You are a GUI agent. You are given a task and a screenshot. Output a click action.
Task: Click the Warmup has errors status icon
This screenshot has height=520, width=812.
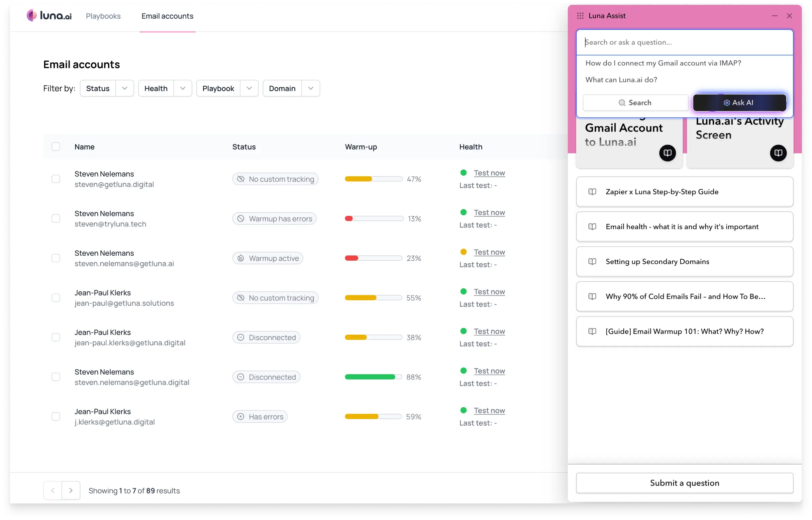pyautogui.click(x=241, y=218)
